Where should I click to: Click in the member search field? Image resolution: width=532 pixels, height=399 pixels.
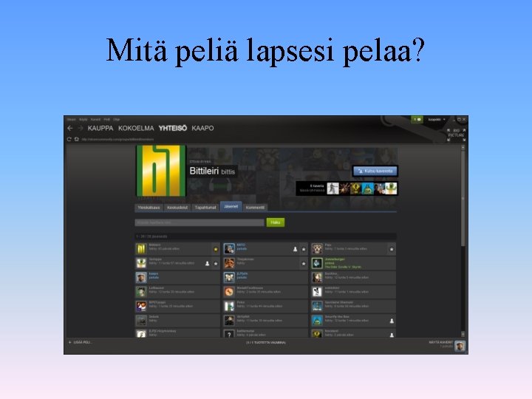(199, 222)
